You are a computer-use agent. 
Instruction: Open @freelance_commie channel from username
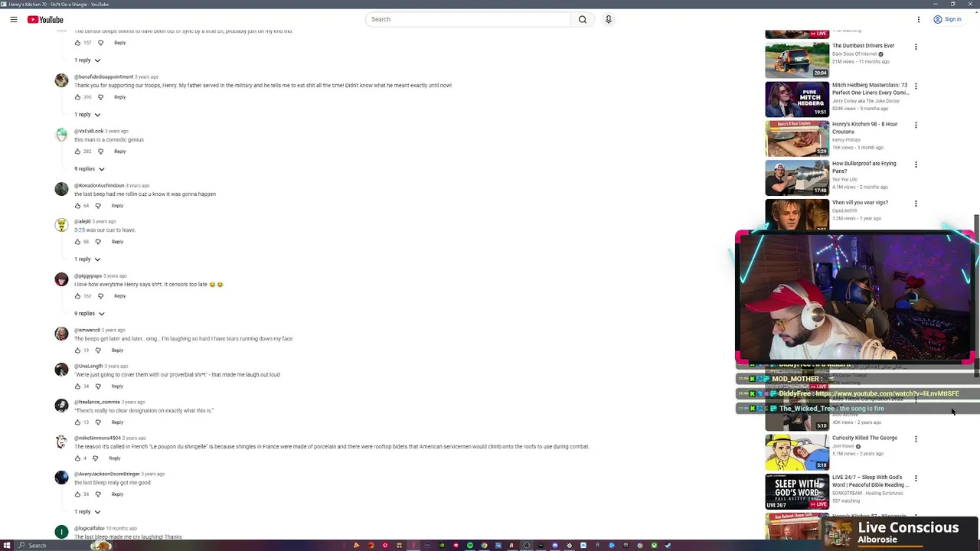97,402
